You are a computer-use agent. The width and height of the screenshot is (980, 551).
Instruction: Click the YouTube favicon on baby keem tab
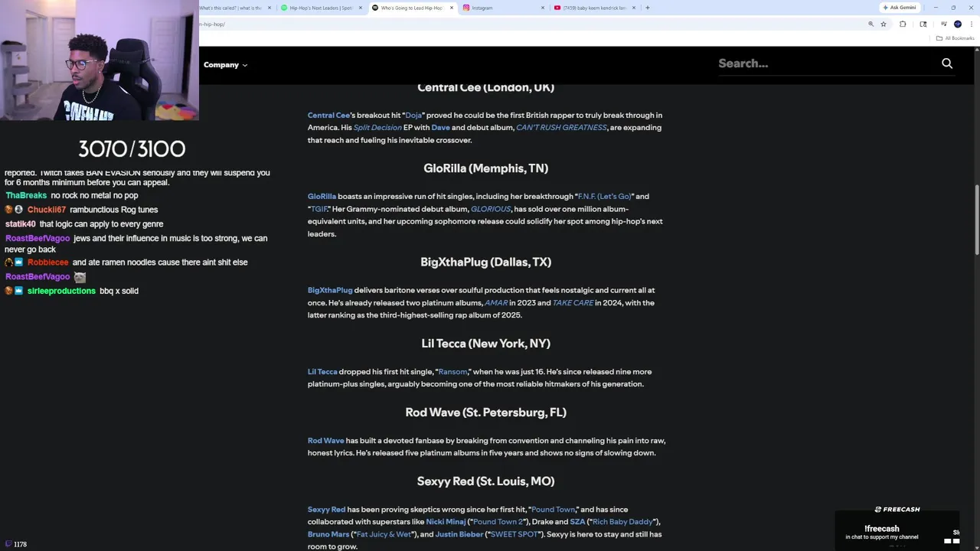click(x=557, y=8)
